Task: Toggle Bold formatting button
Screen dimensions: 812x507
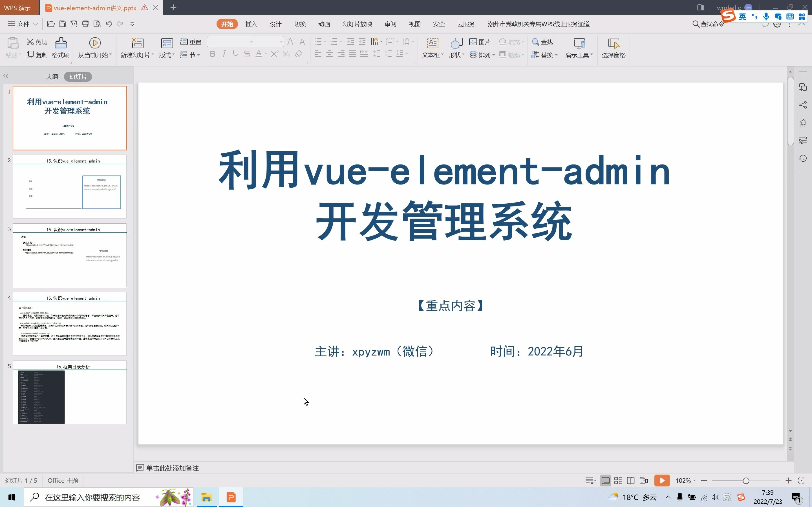Action: click(x=212, y=54)
